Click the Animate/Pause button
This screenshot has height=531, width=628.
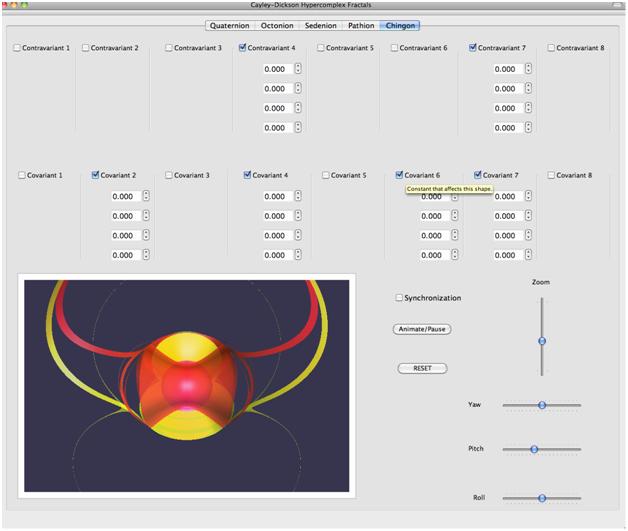(x=422, y=329)
